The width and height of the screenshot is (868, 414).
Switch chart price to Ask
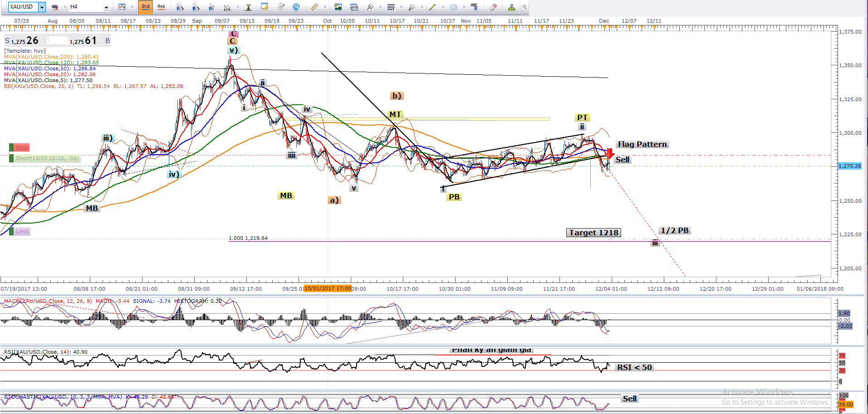pos(161,7)
